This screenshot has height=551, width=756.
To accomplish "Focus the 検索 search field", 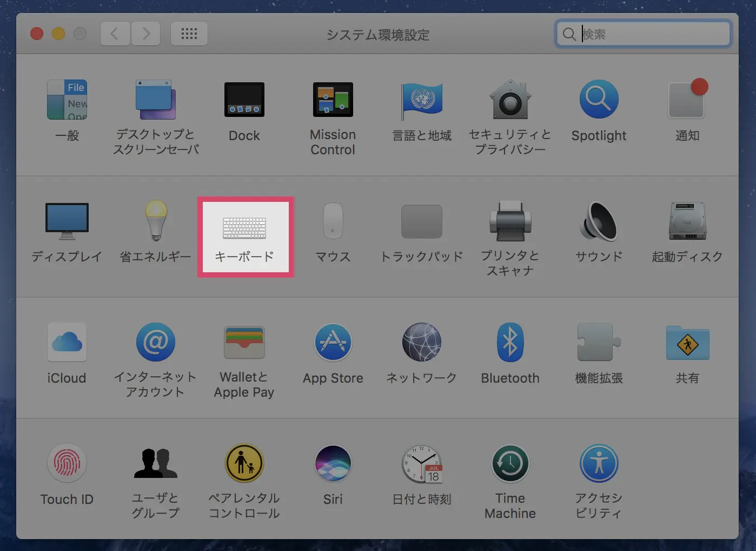I will click(644, 34).
